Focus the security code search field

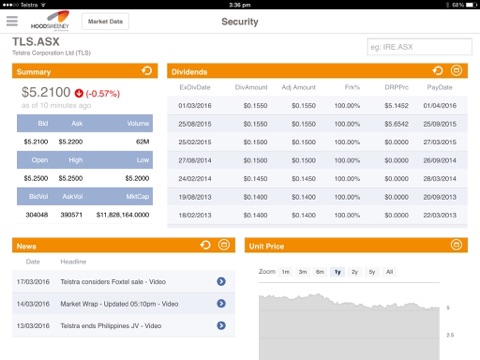[420, 47]
